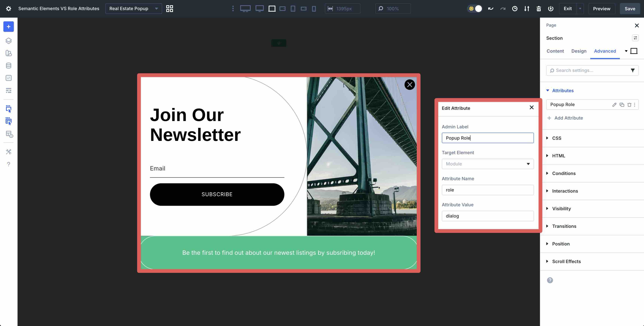Expand the Scroll Effects group
The height and width of the screenshot is (326, 644).
(566, 261)
